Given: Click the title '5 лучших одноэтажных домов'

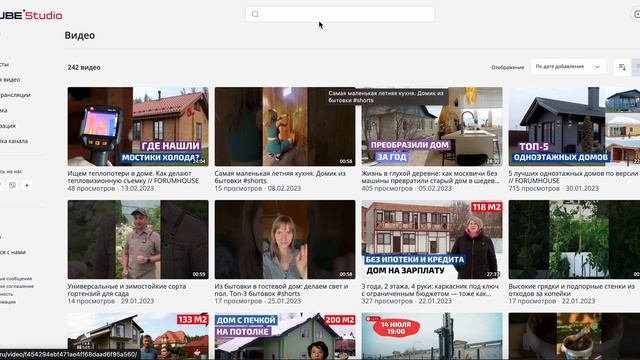Looking at the screenshot, I should [573, 177].
